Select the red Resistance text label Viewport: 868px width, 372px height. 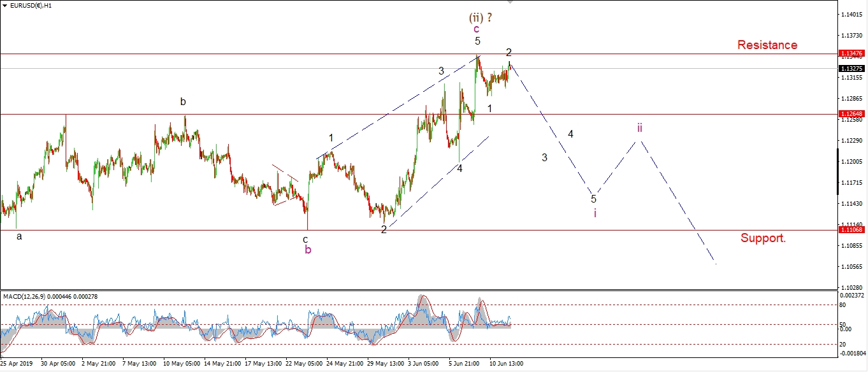[767, 45]
